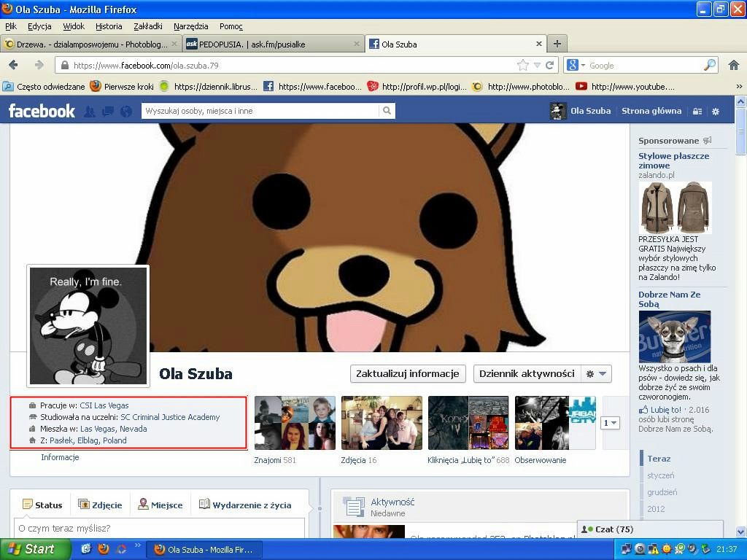Screen dimensions: 747x560
Task: Click the Ola Szuba Firefox taskbar button
Action: pos(204,550)
